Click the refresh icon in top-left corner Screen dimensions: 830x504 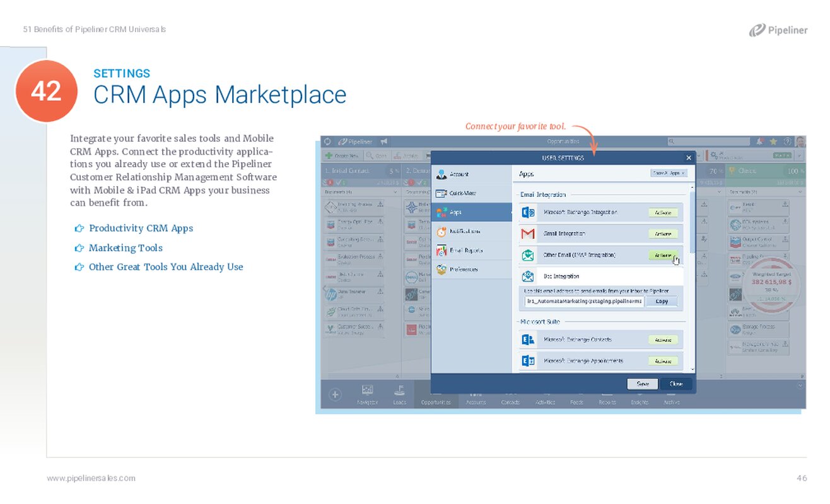point(327,142)
